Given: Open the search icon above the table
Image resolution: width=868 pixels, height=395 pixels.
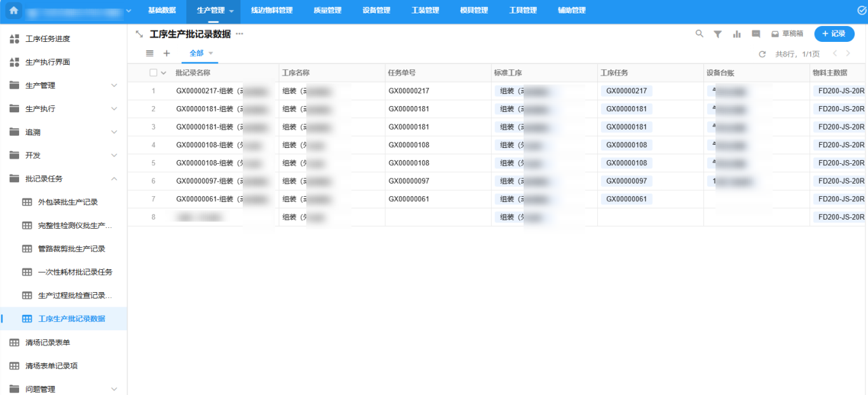Looking at the screenshot, I should (x=700, y=34).
